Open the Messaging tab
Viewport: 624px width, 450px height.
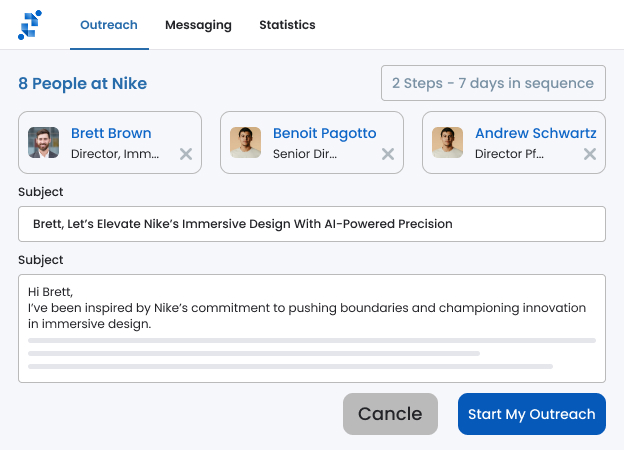tap(198, 25)
